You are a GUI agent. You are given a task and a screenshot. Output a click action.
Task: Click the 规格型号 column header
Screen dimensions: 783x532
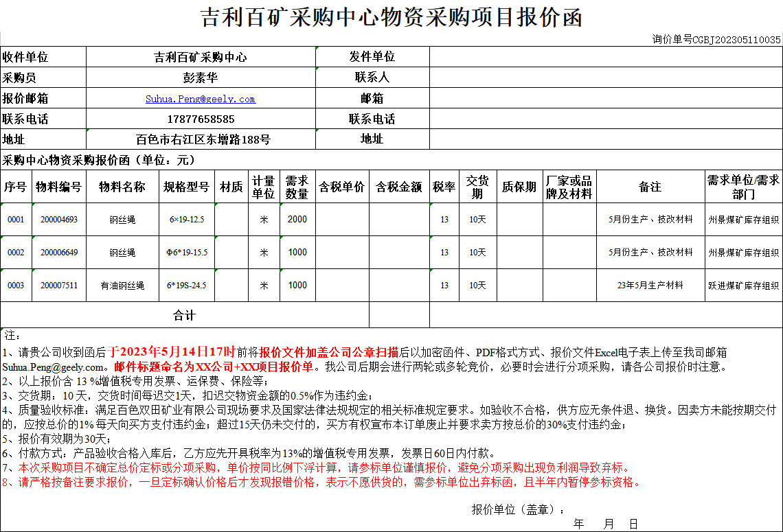click(x=187, y=187)
